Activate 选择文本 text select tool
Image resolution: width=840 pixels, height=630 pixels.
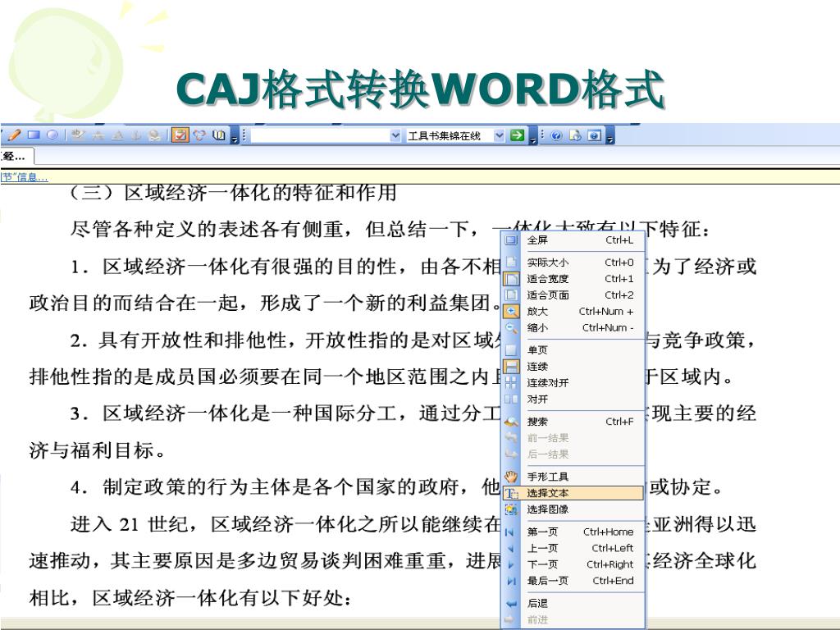pos(573,493)
